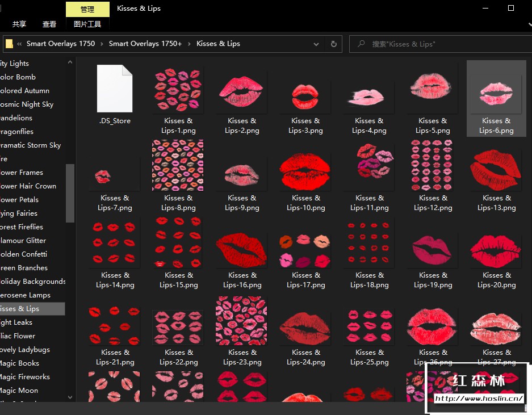Open the 图片工具 ribbon tab
The width and height of the screenshot is (532, 415).
pyautogui.click(x=87, y=24)
